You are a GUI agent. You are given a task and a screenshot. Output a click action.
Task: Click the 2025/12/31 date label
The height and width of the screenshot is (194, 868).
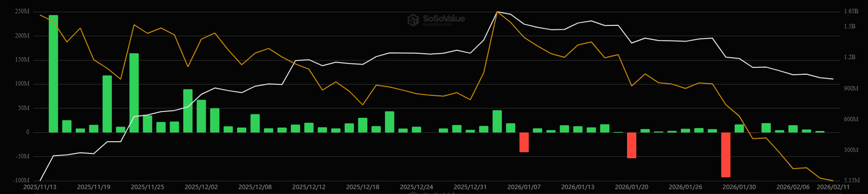coord(470,187)
